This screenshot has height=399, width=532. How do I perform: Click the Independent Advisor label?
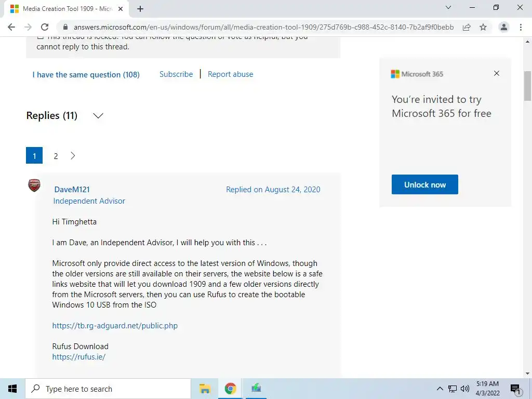89,201
